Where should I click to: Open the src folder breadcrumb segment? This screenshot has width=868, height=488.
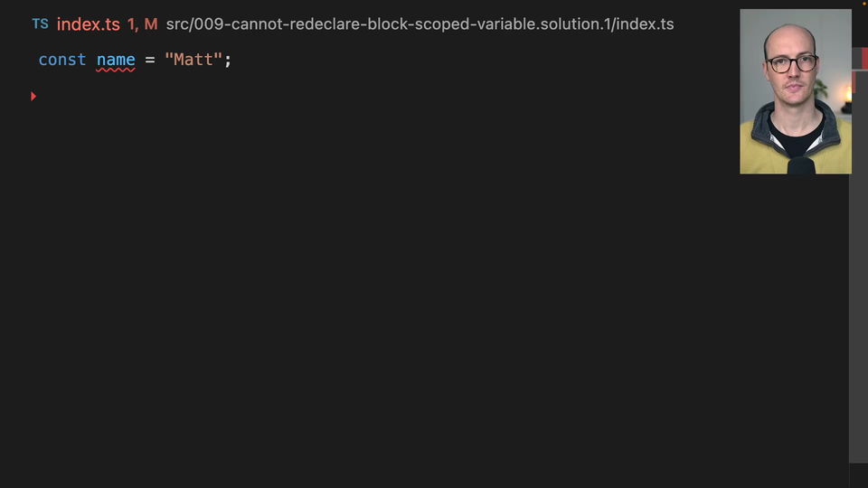click(x=177, y=24)
